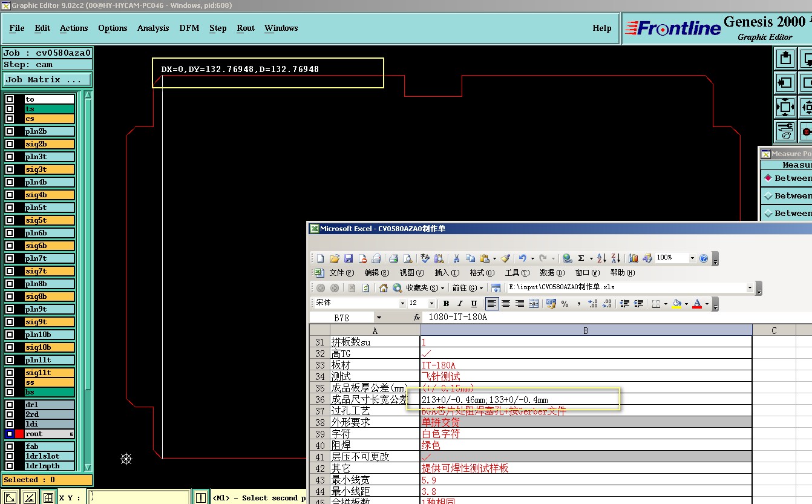Click the Center alignment button in Excel

[506, 304]
